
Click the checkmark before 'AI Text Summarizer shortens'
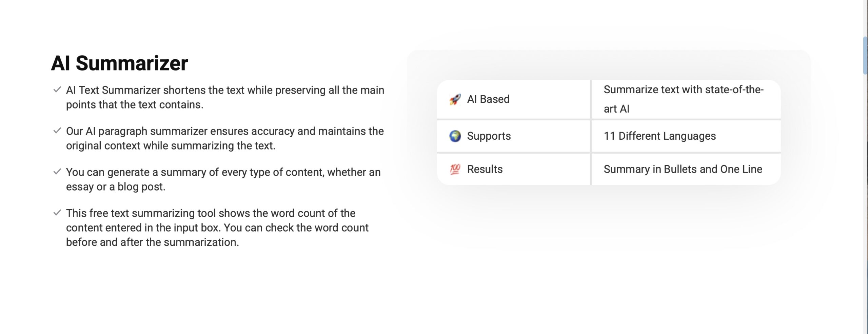pyautogui.click(x=57, y=90)
